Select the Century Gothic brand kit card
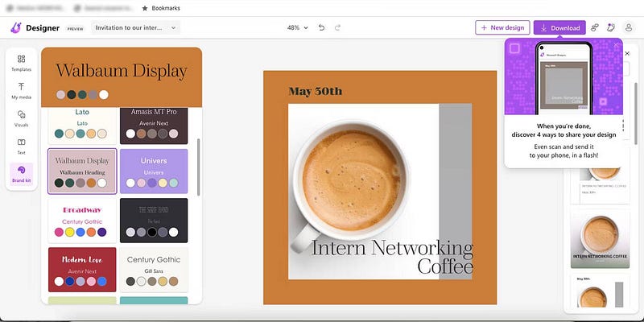Image resolution: width=644 pixels, height=322 pixels. (x=154, y=270)
